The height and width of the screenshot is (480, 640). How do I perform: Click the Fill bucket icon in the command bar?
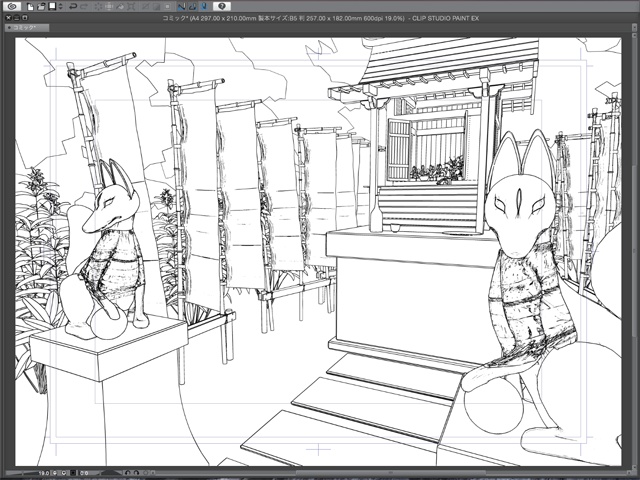[x=120, y=7]
